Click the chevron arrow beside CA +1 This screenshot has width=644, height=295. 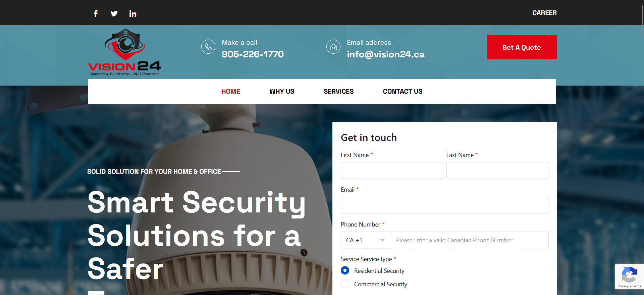382,240
